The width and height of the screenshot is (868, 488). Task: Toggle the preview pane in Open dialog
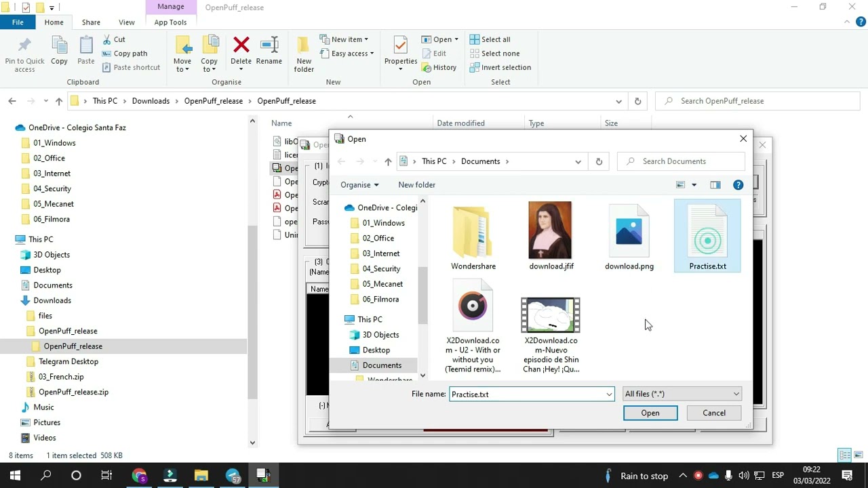[715, 185]
